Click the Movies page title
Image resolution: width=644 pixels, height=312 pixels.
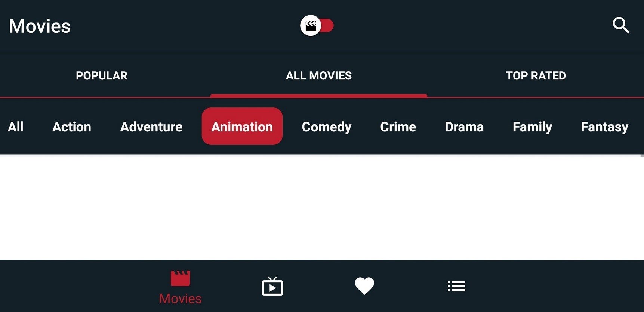pos(40,26)
